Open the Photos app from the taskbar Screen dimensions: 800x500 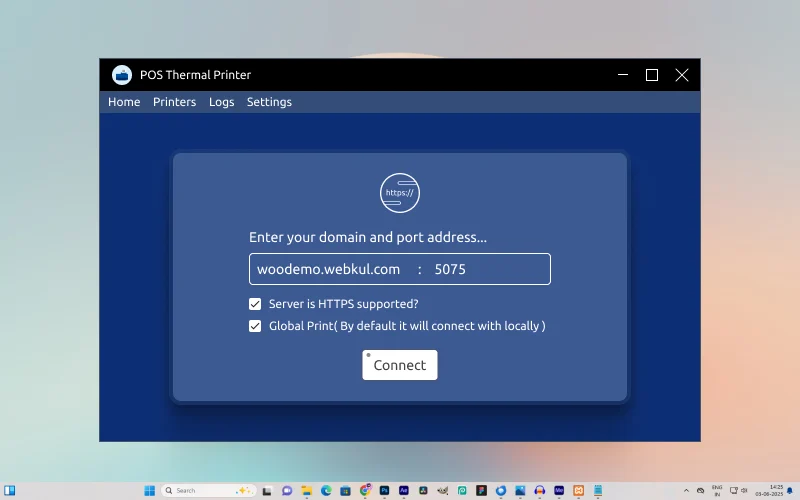[x=520, y=491]
